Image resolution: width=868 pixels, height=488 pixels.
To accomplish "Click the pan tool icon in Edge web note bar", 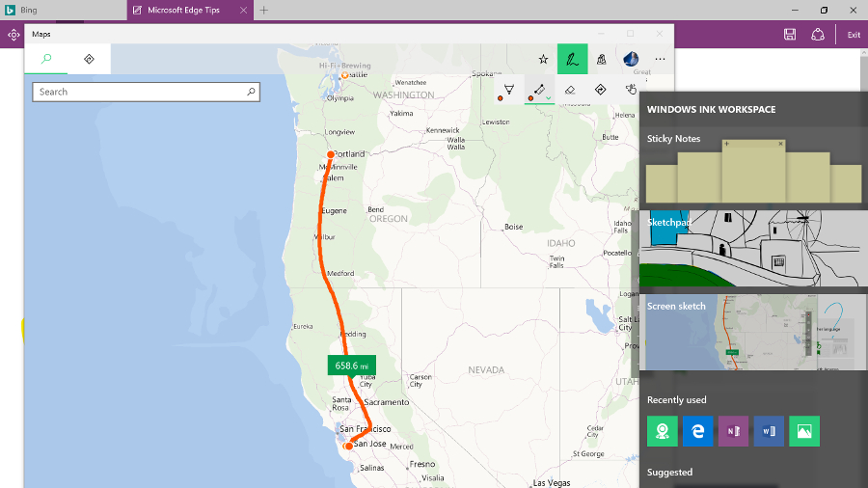I will (x=14, y=35).
